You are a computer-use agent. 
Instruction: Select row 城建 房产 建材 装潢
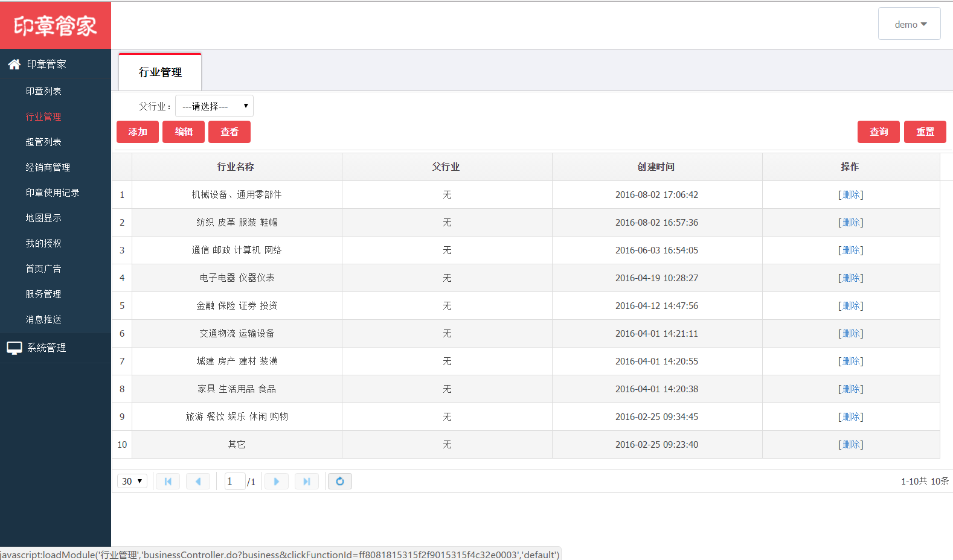pos(525,361)
